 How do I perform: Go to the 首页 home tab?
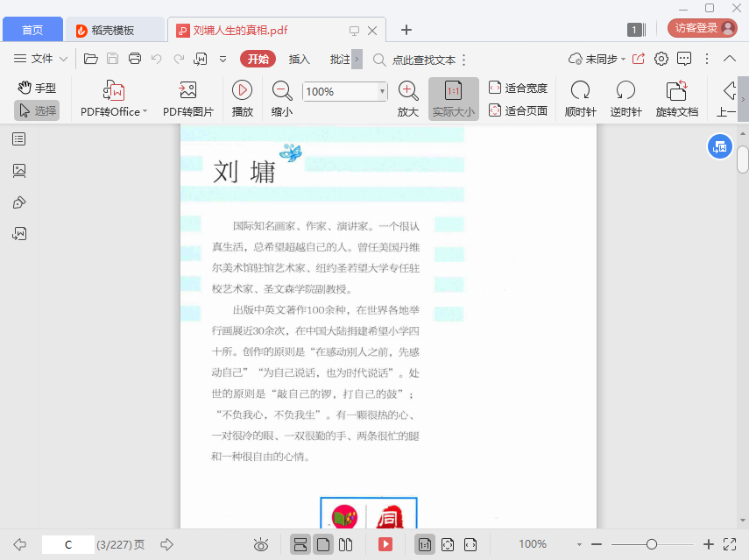coord(32,30)
